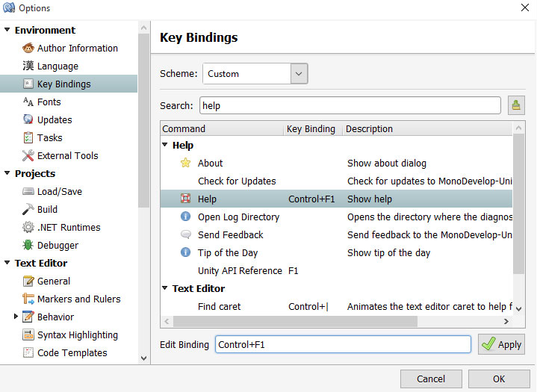Clear search with the broom icon button
The width and height of the screenshot is (537, 392).
click(x=516, y=105)
